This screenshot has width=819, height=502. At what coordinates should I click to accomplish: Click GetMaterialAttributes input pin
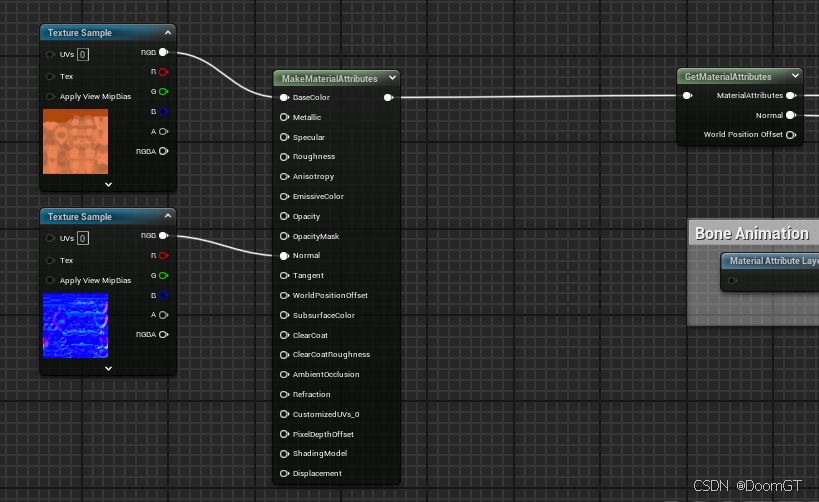[687, 96]
